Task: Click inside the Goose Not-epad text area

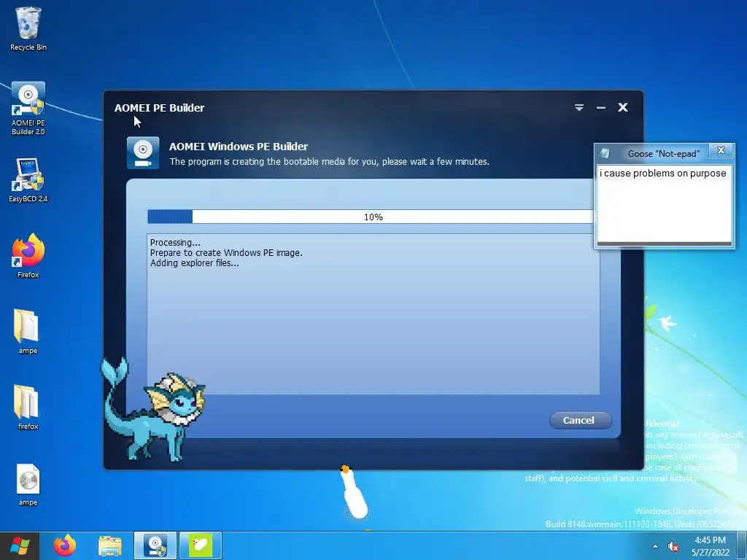Action: pyautogui.click(x=664, y=204)
